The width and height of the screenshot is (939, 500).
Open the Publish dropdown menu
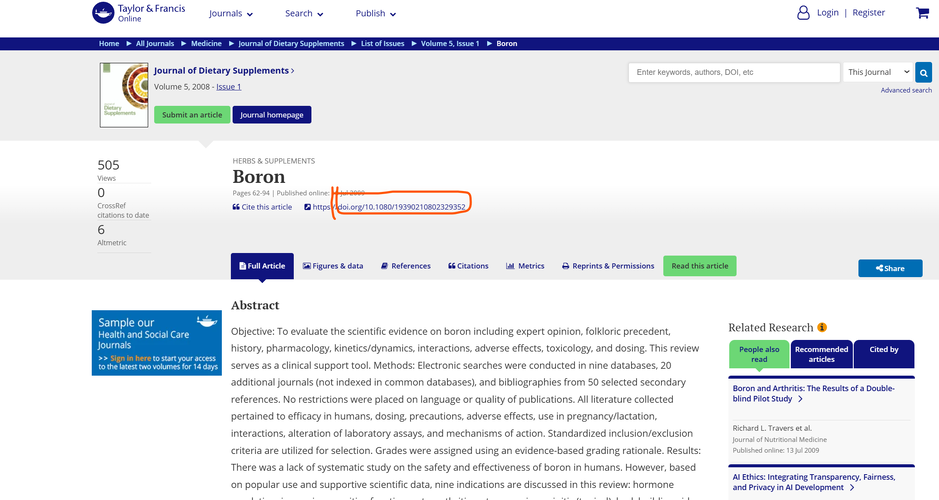click(375, 13)
